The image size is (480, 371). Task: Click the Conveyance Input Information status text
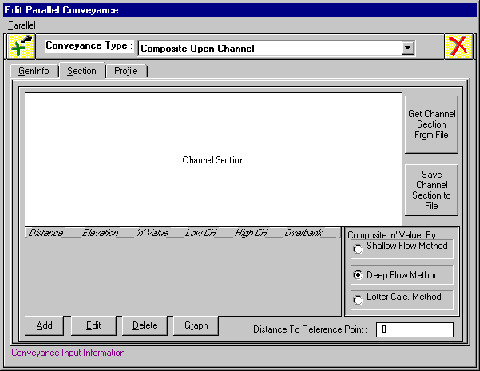click(x=68, y=353)
